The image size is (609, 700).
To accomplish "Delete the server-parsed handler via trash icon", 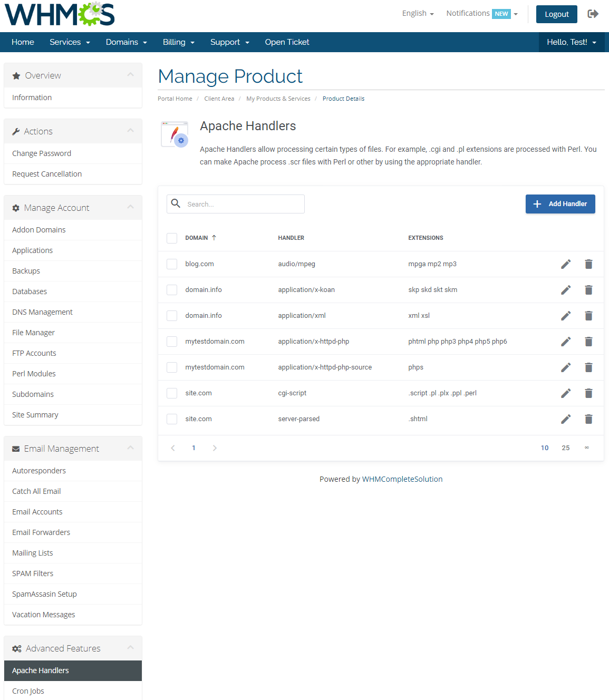I will pyautogui.click(x=588, y=419).
